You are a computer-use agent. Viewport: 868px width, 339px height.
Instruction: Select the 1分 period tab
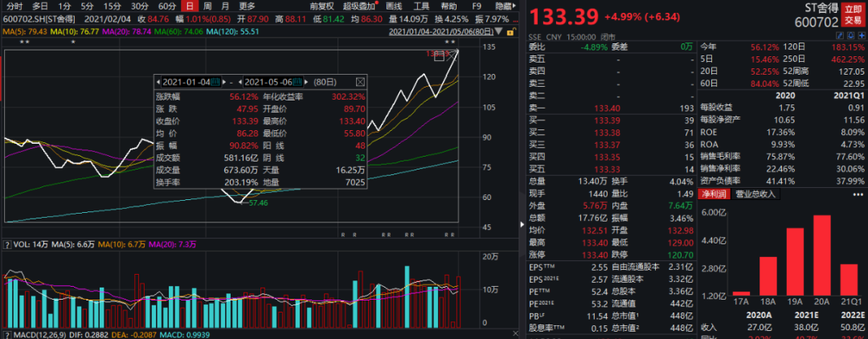click(65, 6)
